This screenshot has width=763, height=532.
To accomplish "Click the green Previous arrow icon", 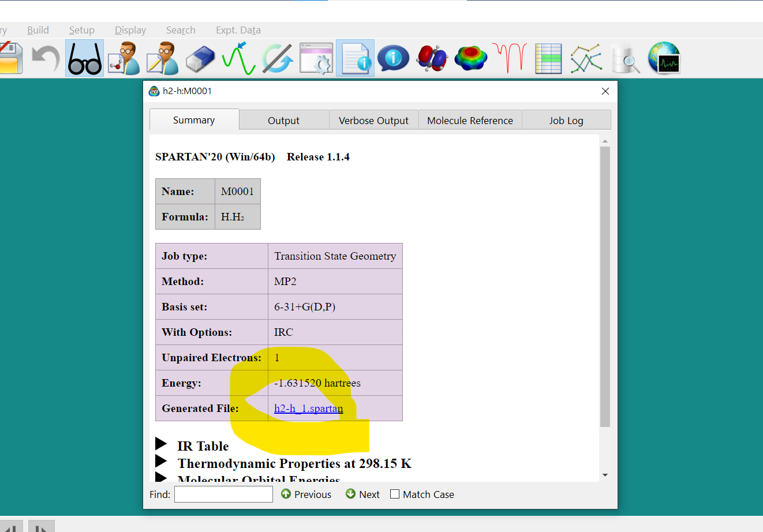I will coord(286,494).
